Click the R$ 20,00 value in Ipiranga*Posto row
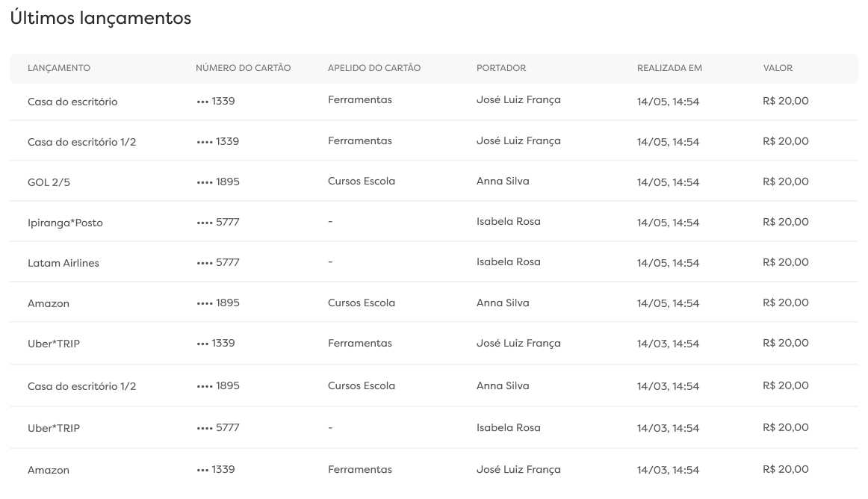Screen dimensions: 868x499 pos(785,222)
